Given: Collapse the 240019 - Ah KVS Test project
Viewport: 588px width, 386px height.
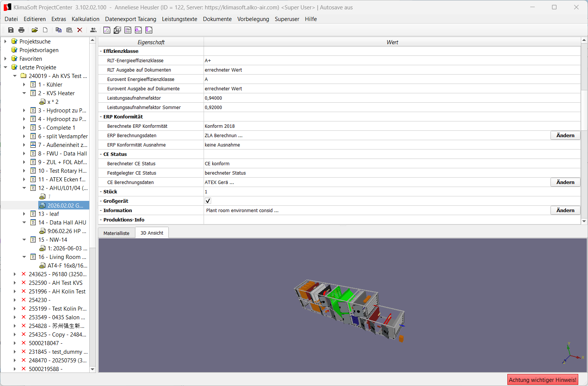Looking at the screenshot, I should point(15,76).
